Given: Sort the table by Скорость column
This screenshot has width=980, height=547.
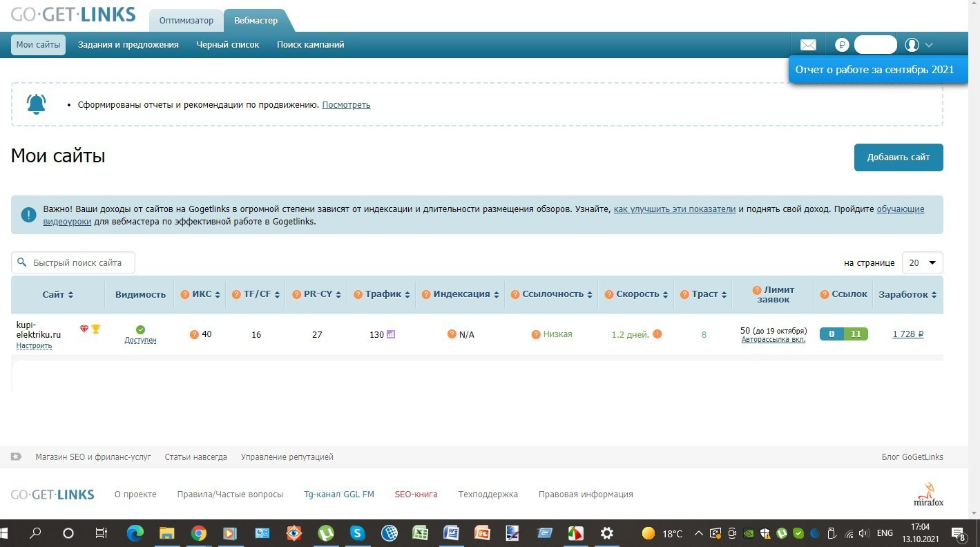Looking at the screenshot, I should [665, 295].
